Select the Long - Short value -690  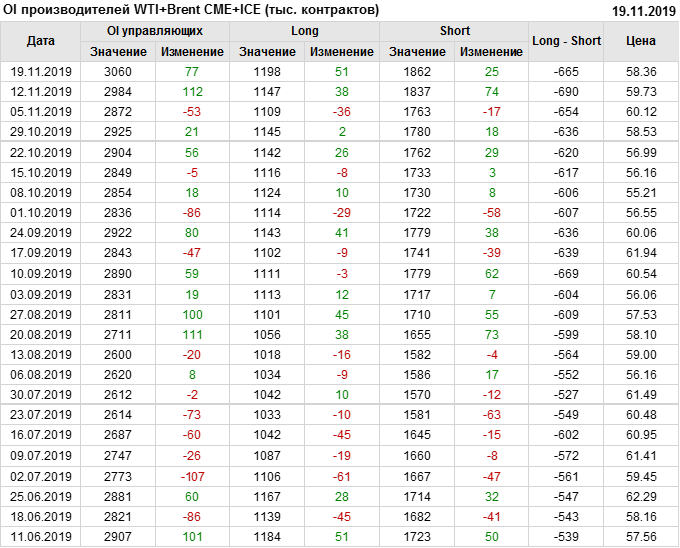coord(567,91)
